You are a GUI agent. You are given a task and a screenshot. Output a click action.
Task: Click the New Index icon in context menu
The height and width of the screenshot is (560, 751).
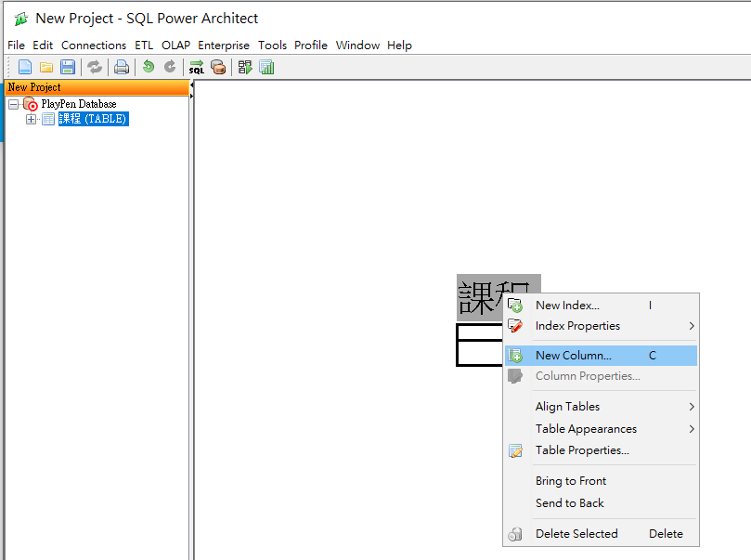tap(515, 306)
